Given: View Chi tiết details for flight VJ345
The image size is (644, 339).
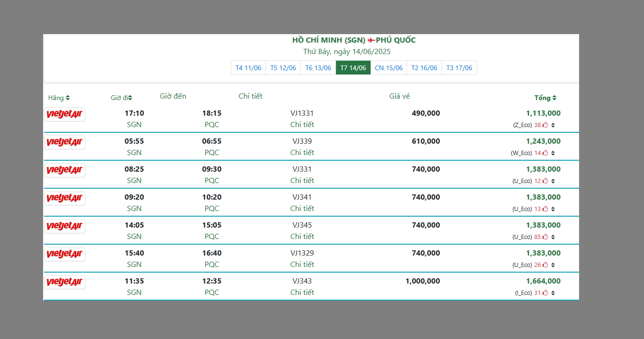Looking at the screenshot, I should pyautogui.click(x=302, y=237).
